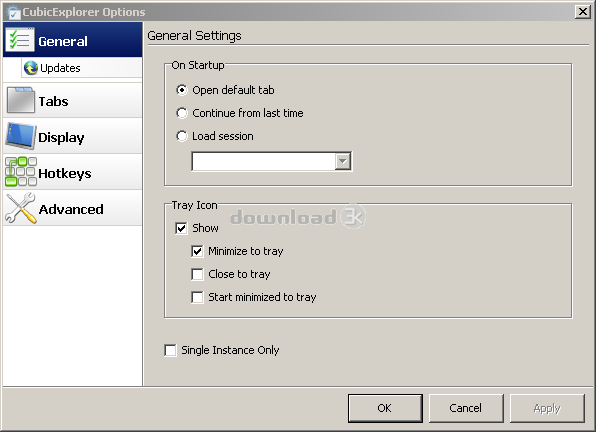Confirm settings with the OK button

(385, 408)
